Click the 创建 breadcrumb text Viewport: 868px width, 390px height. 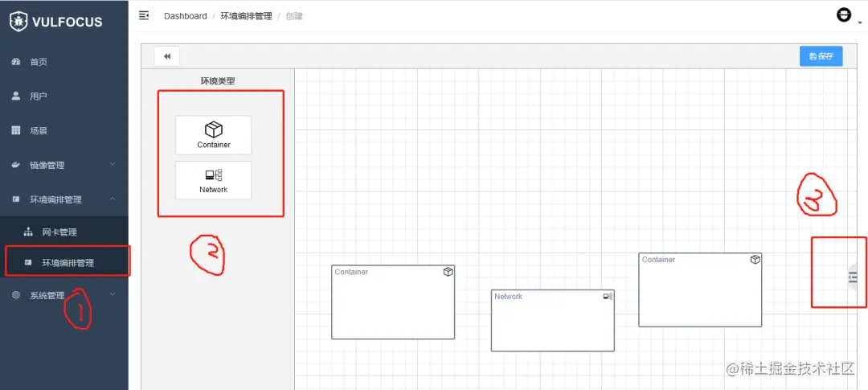tap(294, 16)
